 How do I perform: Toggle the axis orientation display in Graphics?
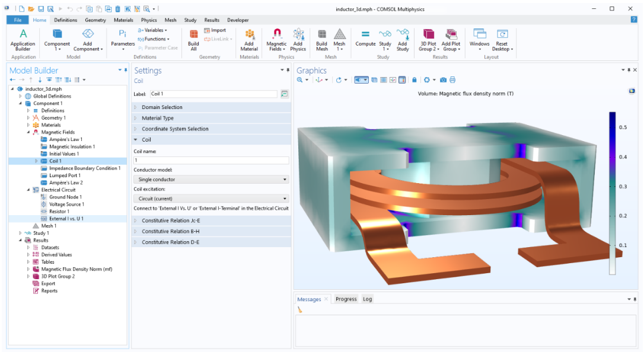click(x=393, y=80)
